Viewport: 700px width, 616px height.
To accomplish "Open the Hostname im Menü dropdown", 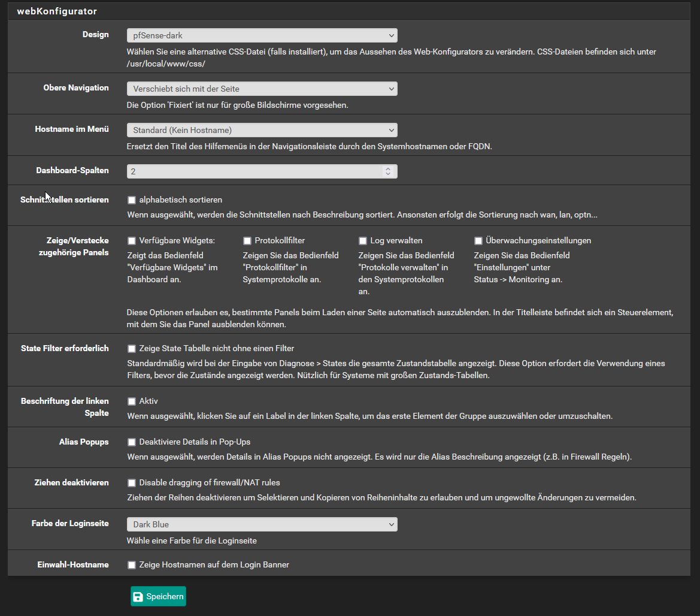I will [262, 130].
